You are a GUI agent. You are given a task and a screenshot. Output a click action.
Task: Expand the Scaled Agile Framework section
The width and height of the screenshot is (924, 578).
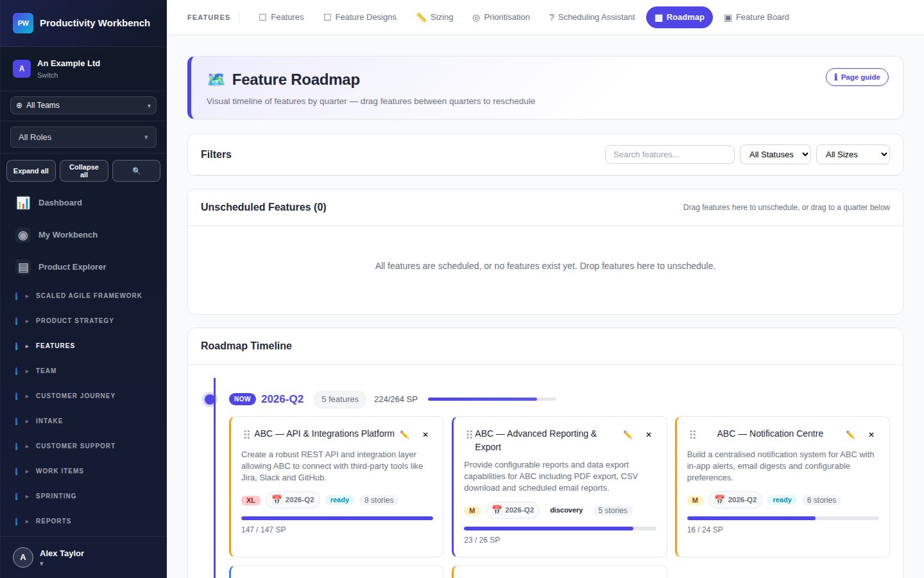(83, 296)
